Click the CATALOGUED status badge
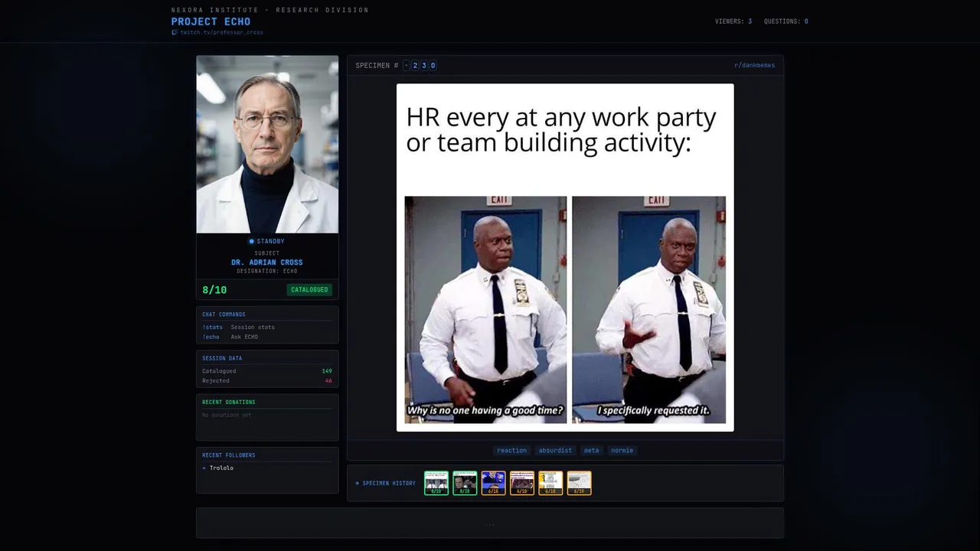 pyautogui.click(x=309, y=290)
